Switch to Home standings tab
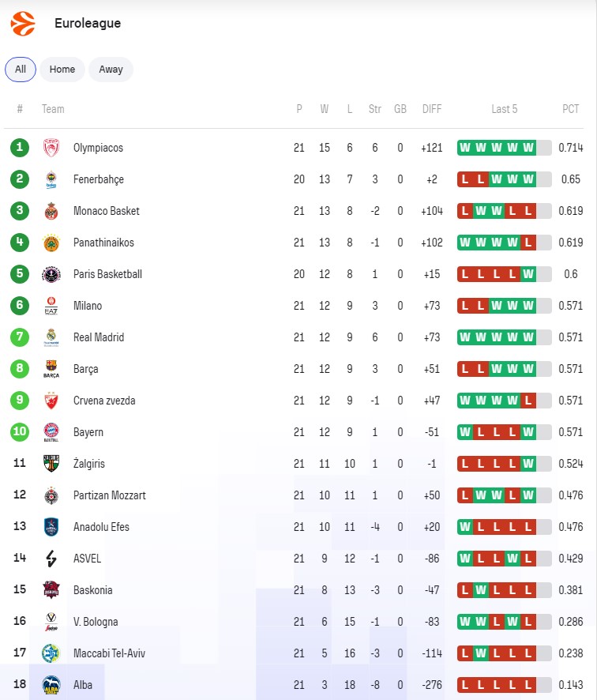Screen dimensions: 597x700 click(62, 70)
